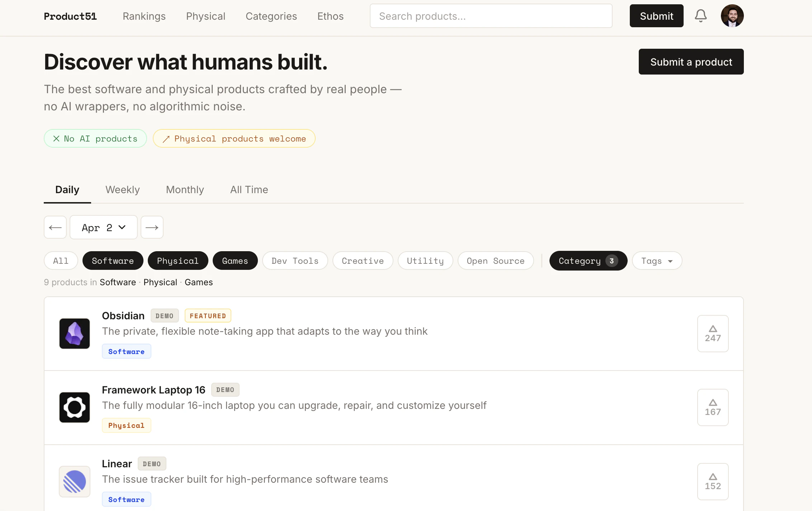Open the Rankings nav item
The image size is (812, 511).
tap(144, 16)
